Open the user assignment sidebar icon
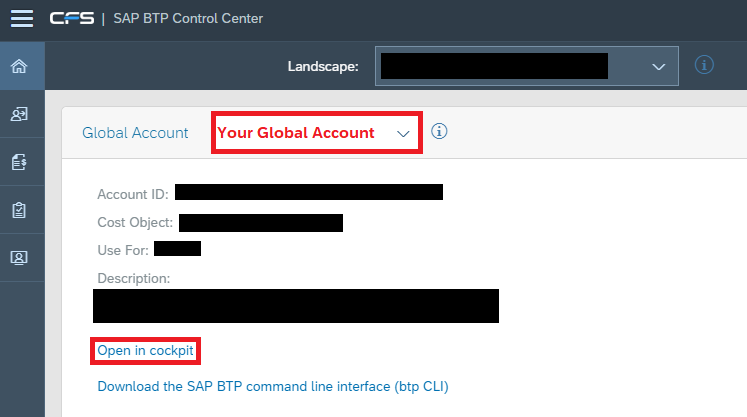This screenshot has height=417, width=747. pos(19,114)
